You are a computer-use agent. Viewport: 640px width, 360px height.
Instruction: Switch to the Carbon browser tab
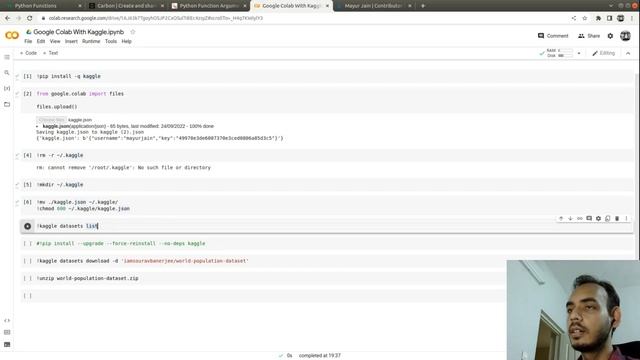coord(126,6)
